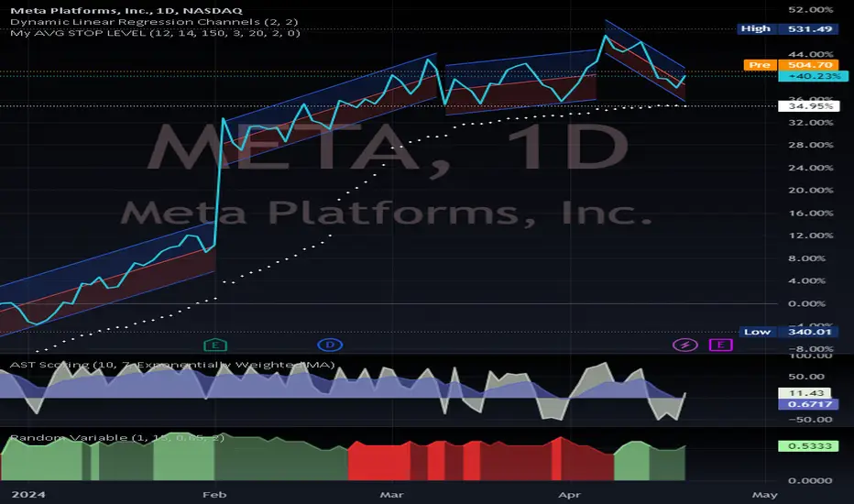
Task: Click the 11.43 AST score value
Action: pos(805,393)
